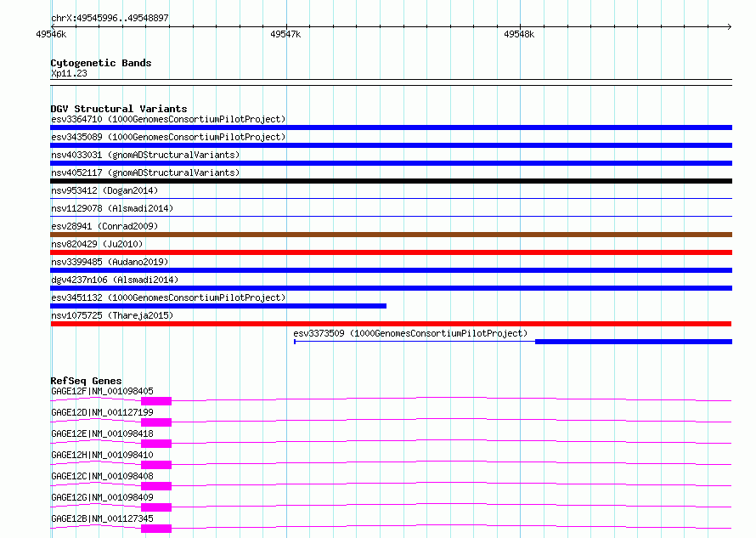Click the 49546k ruler position label
Screen dimensions: 756x538
pos(51,34)
